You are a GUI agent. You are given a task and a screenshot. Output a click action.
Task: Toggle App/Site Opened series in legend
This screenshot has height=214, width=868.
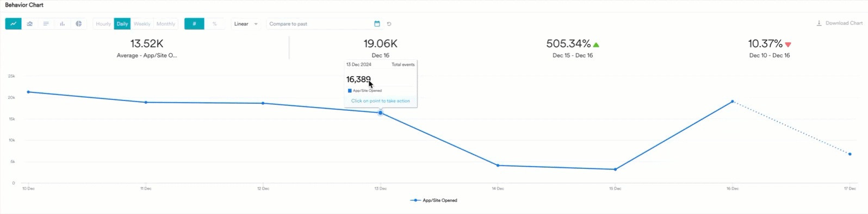click(x=434, y=200)
